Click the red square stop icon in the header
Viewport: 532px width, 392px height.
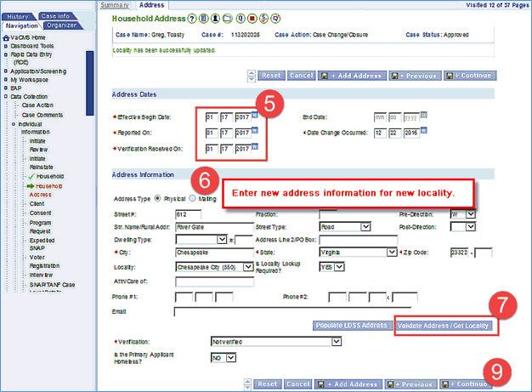coord(252,19)
